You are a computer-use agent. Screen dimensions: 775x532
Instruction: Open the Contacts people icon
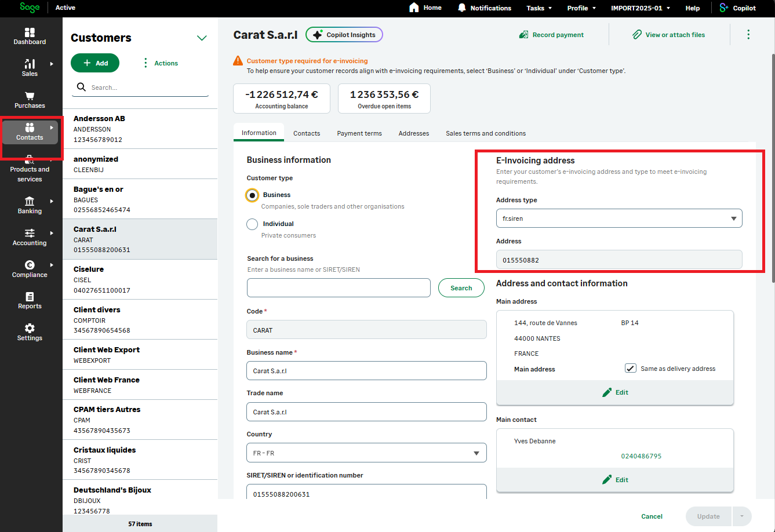pyautogui.click(x=30, y=127)
